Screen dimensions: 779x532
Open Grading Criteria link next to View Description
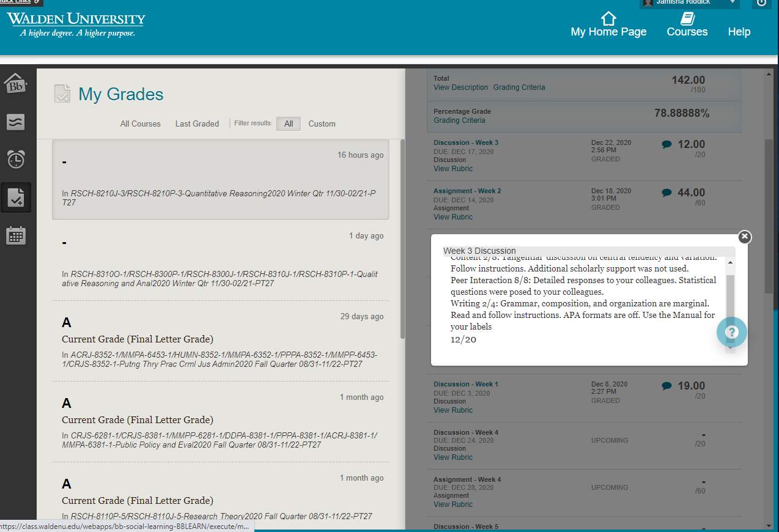pyautogui.click(x=519, y=87)
